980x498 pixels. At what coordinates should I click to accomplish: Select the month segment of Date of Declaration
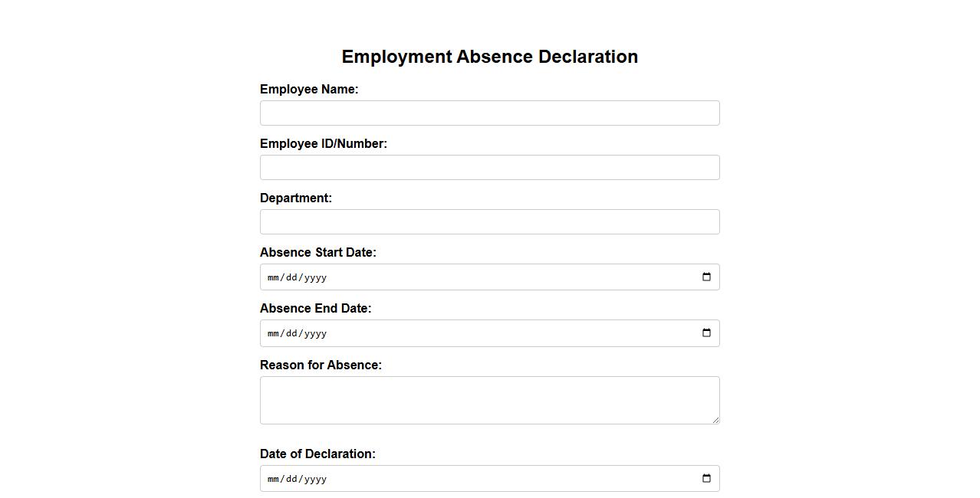[273, 479]
